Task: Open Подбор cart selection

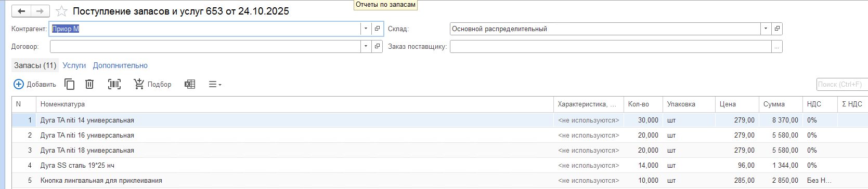Action: (152, 84)
